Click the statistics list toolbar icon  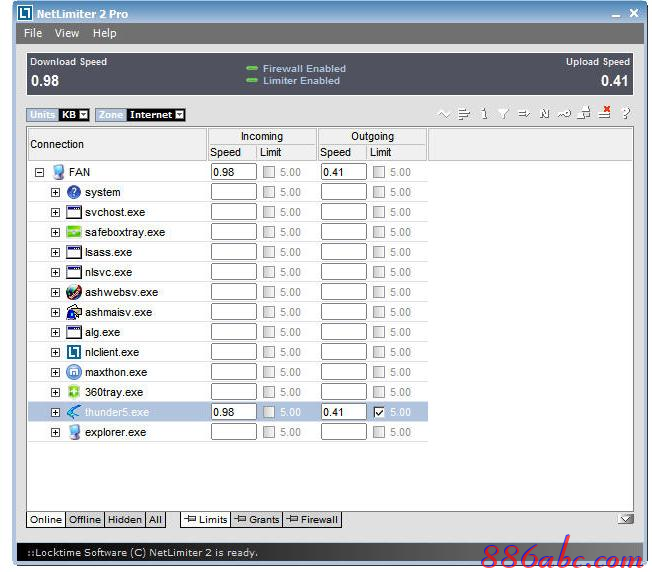464,113
